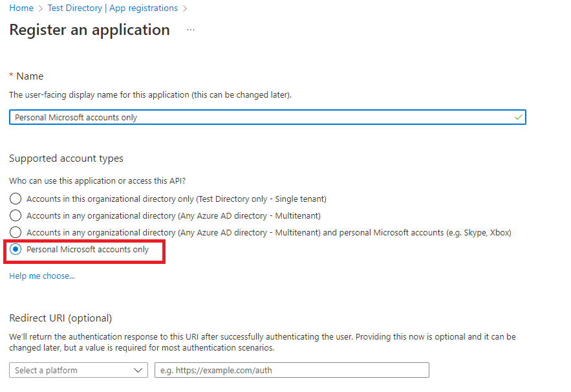571x392 pixels.
Task: Click the Supported account types section header
Action: coord(67,158)
